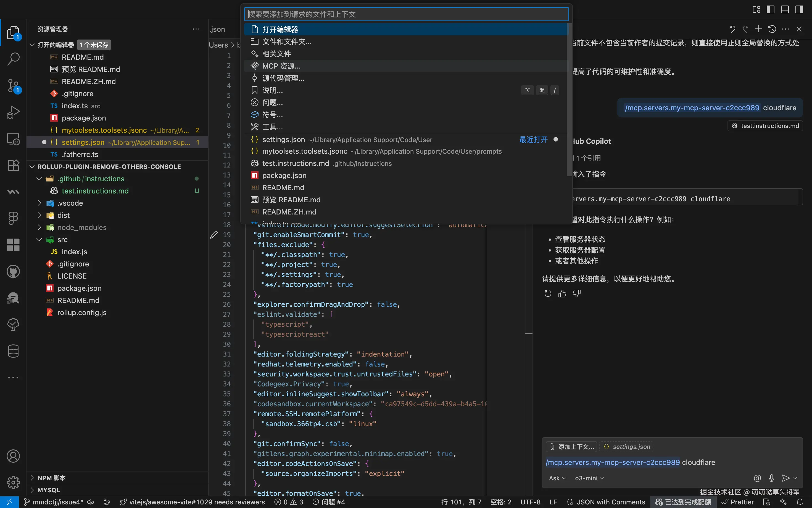Click thumbs up on Copilot response

562,294
